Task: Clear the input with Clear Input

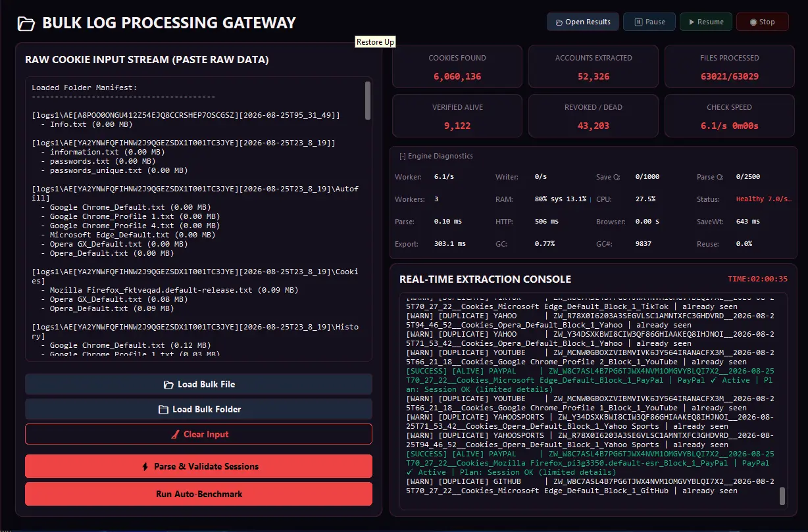Action: pyautogui.click(x=199, y=434)
